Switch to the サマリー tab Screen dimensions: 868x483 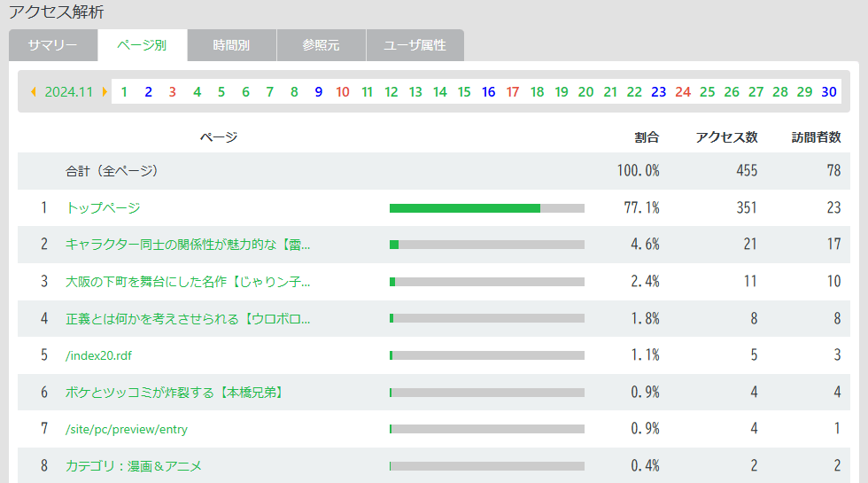52,45
